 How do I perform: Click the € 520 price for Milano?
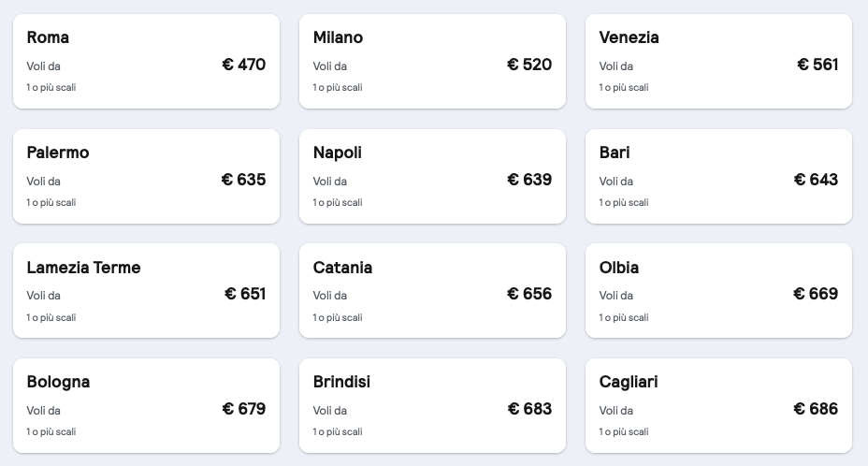529,65
